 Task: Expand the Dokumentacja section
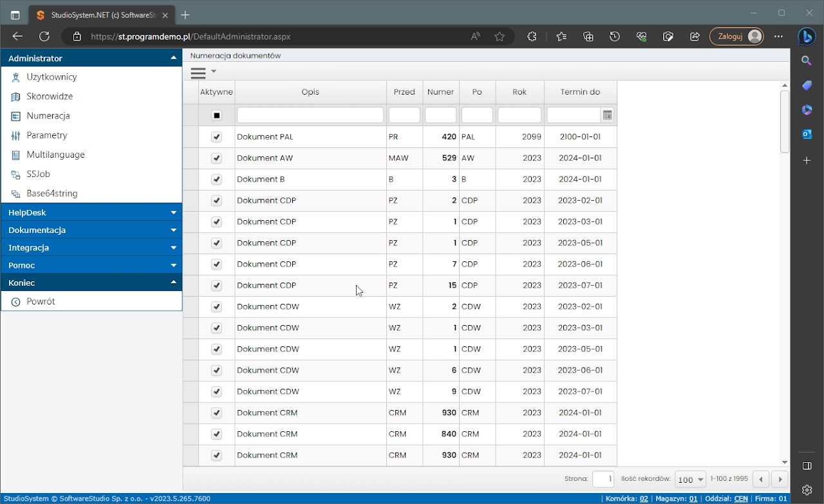[x=91, y=230]
